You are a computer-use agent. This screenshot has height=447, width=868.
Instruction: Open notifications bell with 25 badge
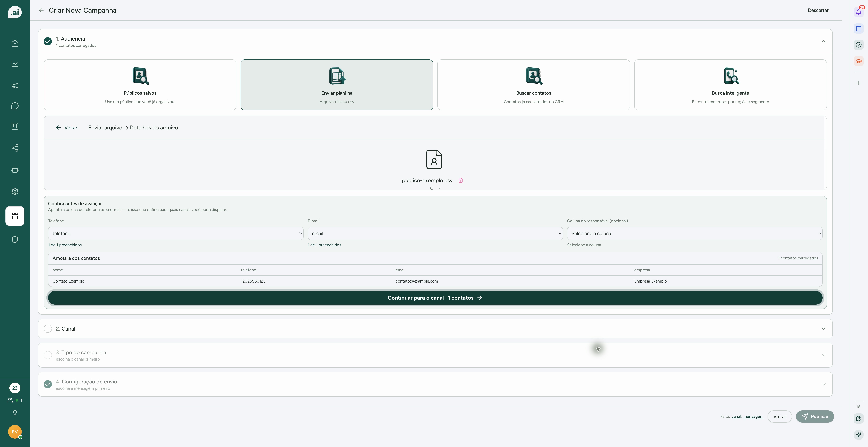(859, 12)
